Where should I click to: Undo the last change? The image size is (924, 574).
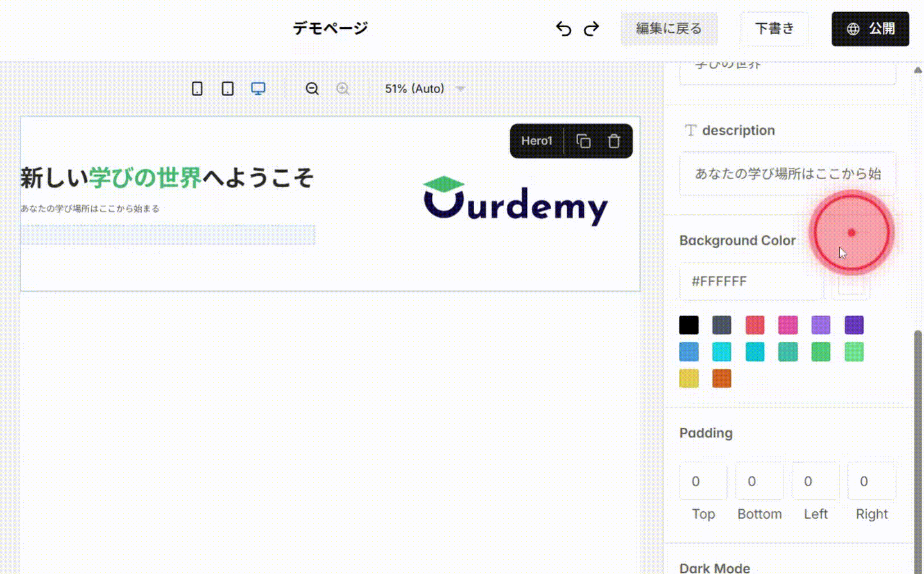tap(563, 29)
